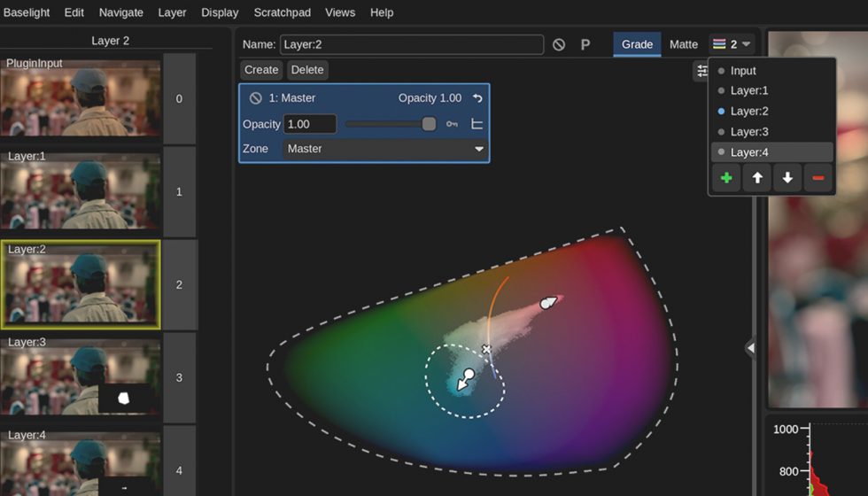Select the Layer:4 thumbnail

pyautogui.click(x=81, y=464)
